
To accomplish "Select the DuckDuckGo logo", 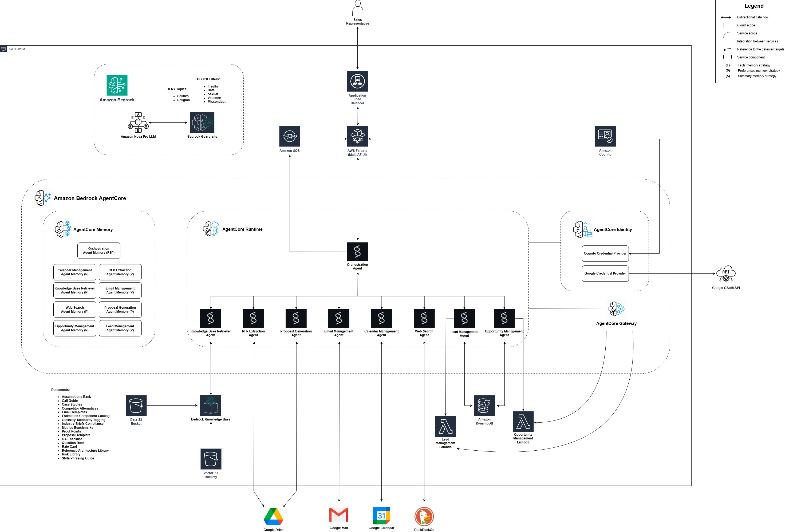I will 424,517.
